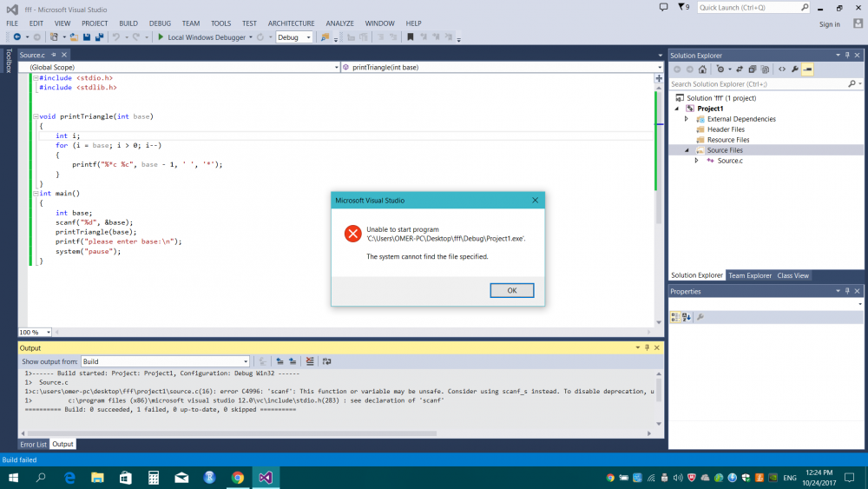Screen dimensions: 868x489
Task: Click the Home icon in Solution Explorer
Action: click(702, 69)
